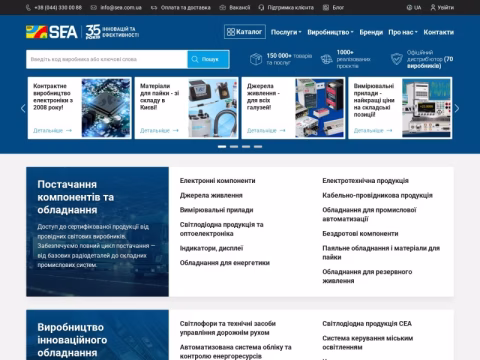This screenshot has width=480, height=360.
Task: Expand the Про нас dropdown menu
Action: pos(403,32)
